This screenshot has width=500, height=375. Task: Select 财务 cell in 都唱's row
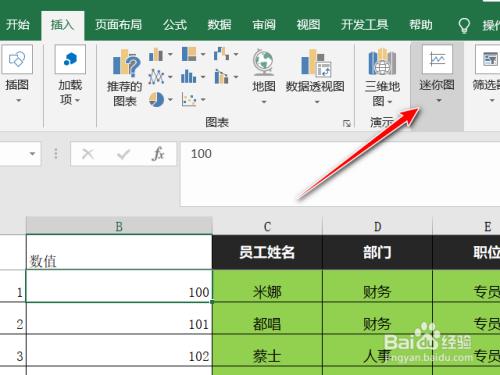(377, 318)
